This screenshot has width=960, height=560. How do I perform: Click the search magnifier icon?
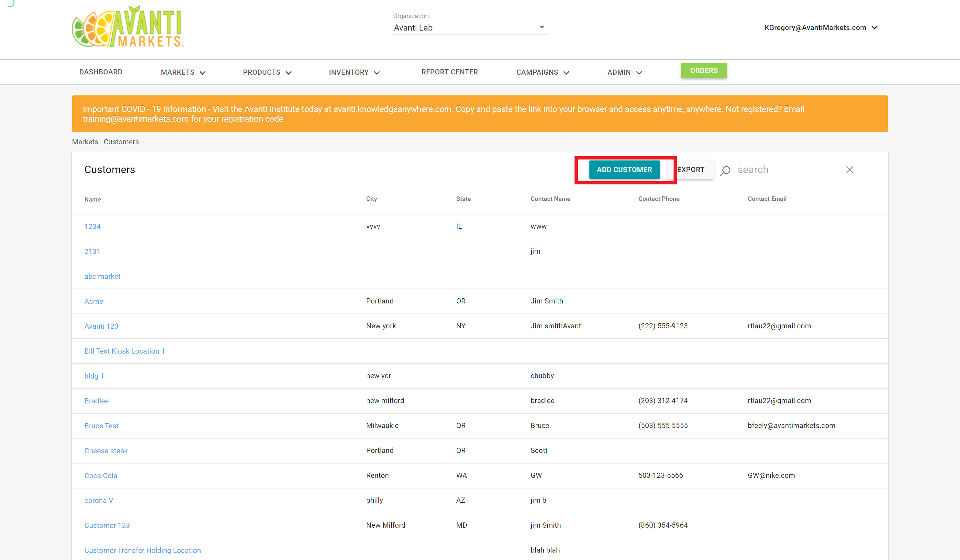click(725, 170)
